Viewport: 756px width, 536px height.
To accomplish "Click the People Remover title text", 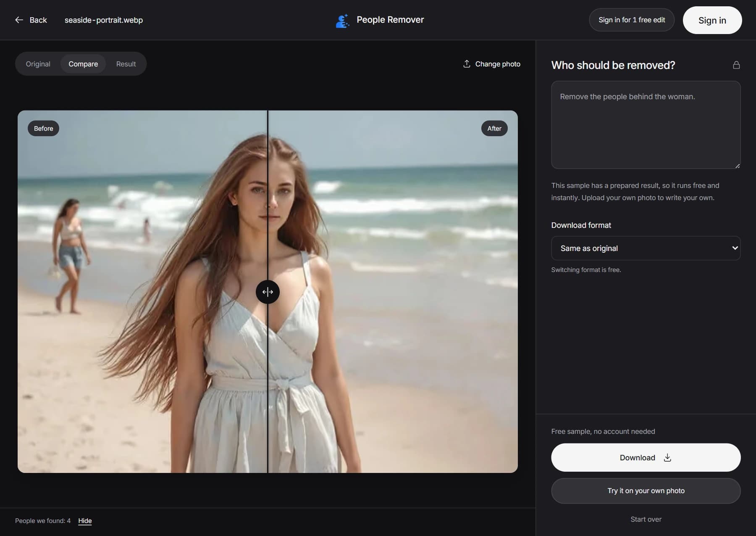I will click(390, 20).
